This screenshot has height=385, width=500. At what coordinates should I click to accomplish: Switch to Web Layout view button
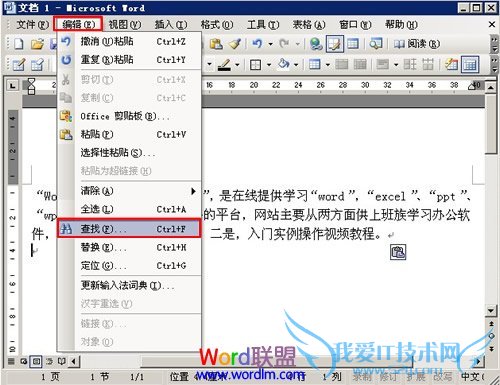(23, 361)
